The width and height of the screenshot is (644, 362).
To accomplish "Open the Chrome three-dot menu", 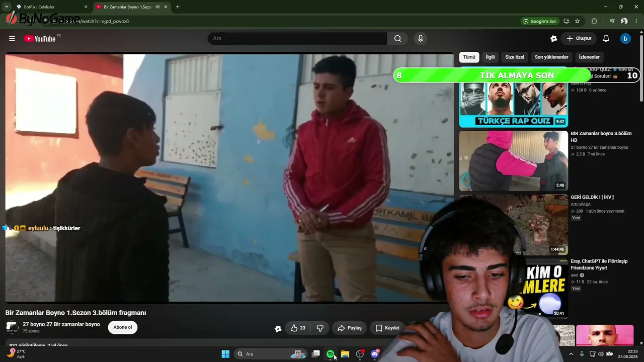I will (x=636, y=21).
